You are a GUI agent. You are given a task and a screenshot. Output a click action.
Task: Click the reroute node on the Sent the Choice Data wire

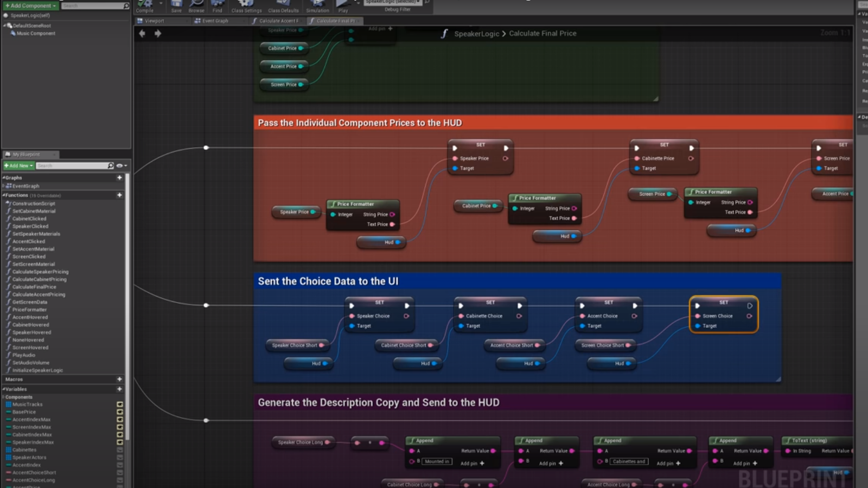pyautogui.click(x=206, y=305)
